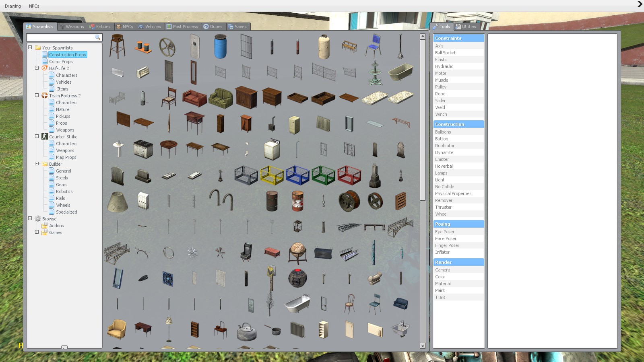Screen dimensions: 644x362
Task: Spawn the yellow armchair prop
Action: [117, 329]
